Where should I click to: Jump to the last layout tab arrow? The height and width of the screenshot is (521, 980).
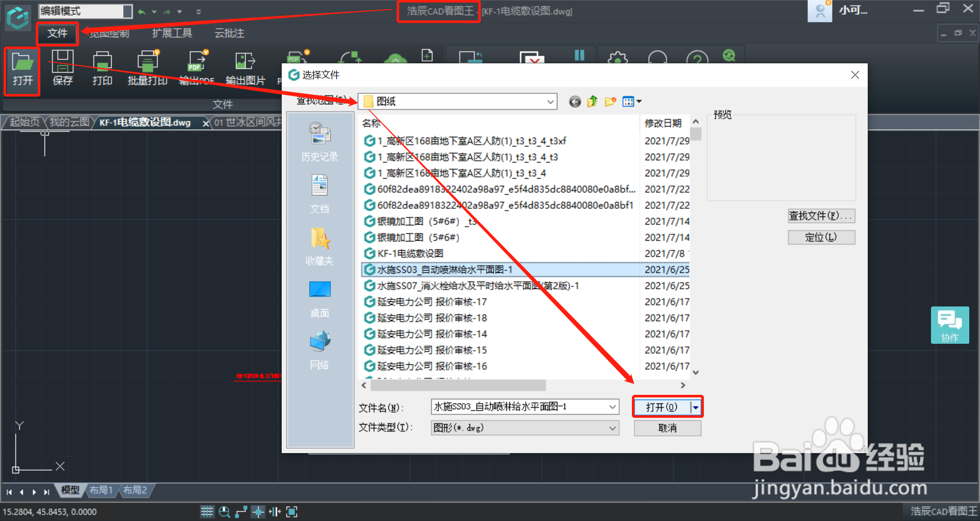point(46,492)
